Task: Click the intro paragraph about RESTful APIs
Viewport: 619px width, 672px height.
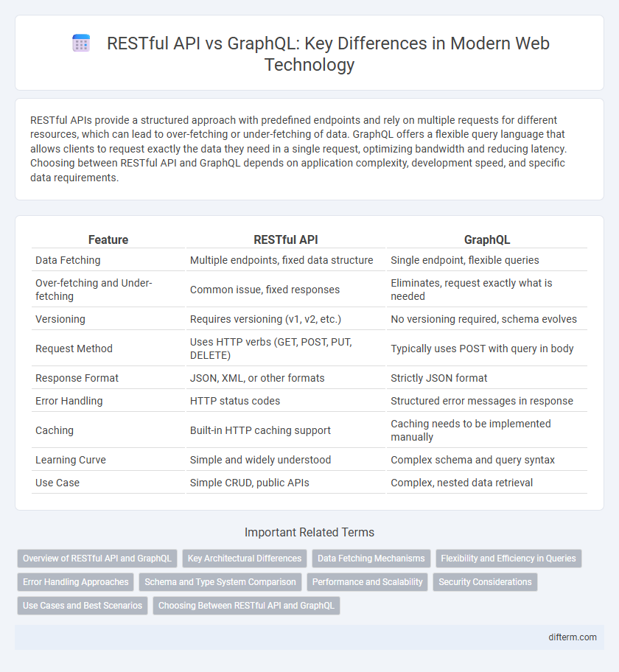Action: (x=298, y=149)
